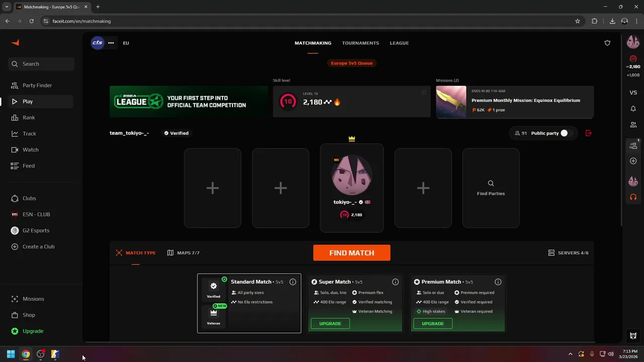Switch to the MATCHMAKING tab

tap(313, 43)
